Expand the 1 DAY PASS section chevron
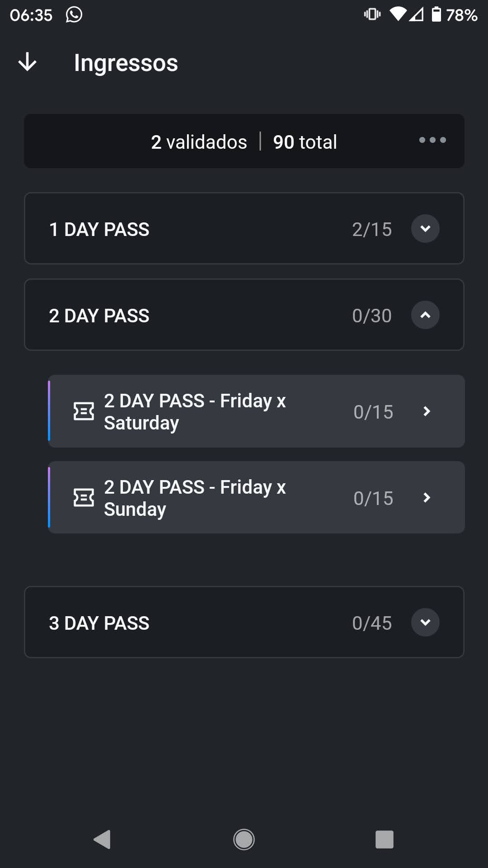 pyautogui.click(x=425, y=229)
